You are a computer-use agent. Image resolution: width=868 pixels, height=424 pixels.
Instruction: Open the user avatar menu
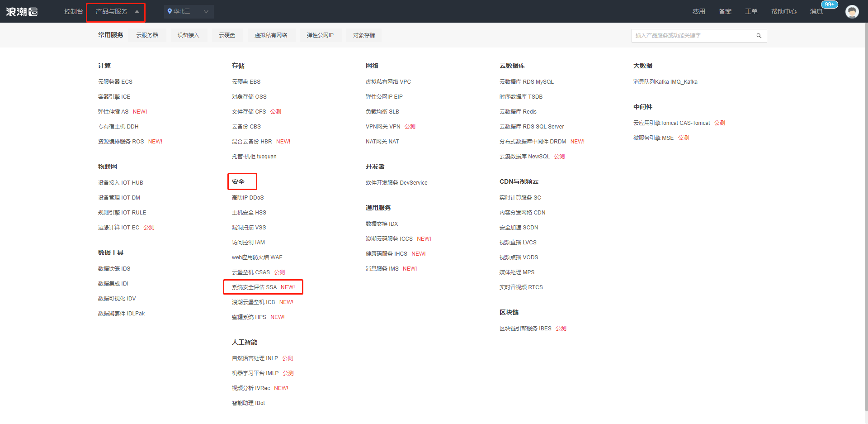pos(852,11)
